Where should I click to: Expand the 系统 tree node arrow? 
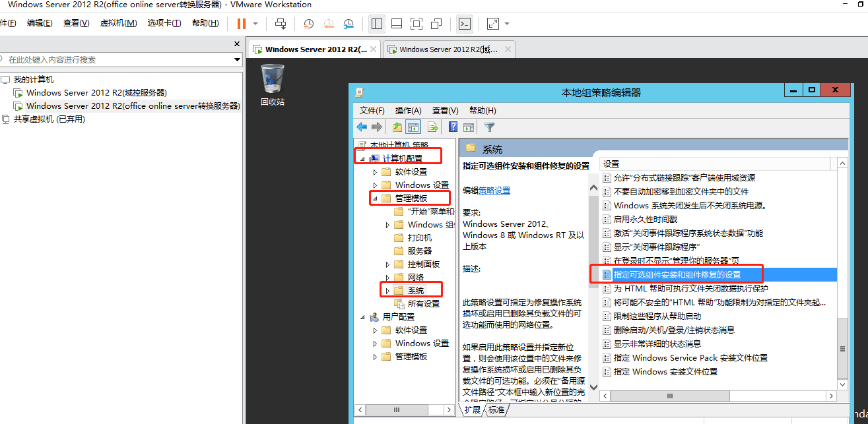(x=387, y=291)
